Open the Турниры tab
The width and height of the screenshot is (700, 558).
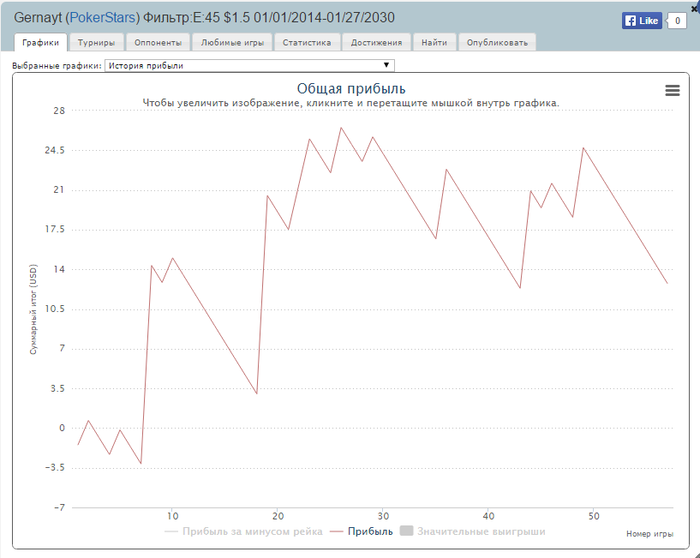(96, 42)
